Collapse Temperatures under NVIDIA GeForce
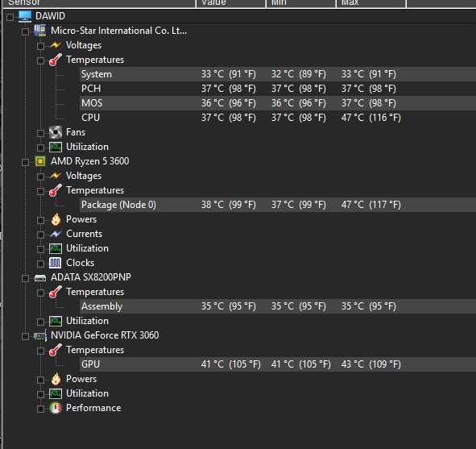The image size is (476, 449). pos(40,351)
